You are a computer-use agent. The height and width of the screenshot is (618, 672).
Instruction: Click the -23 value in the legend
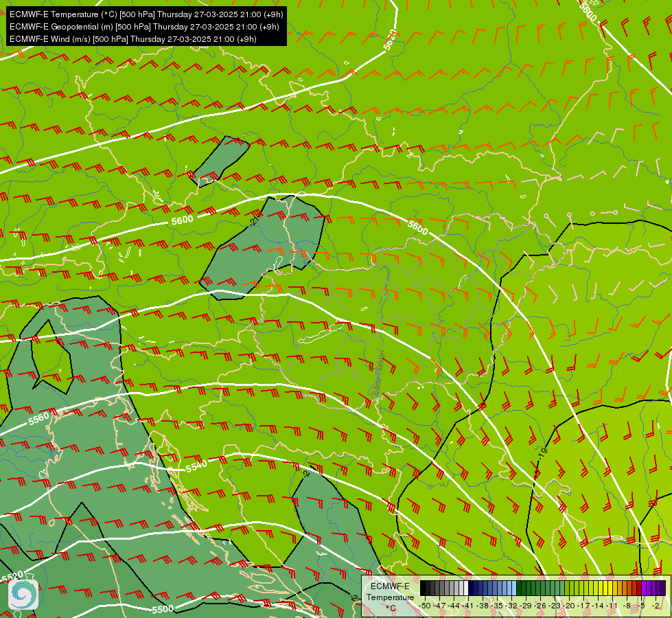[555, 606]
